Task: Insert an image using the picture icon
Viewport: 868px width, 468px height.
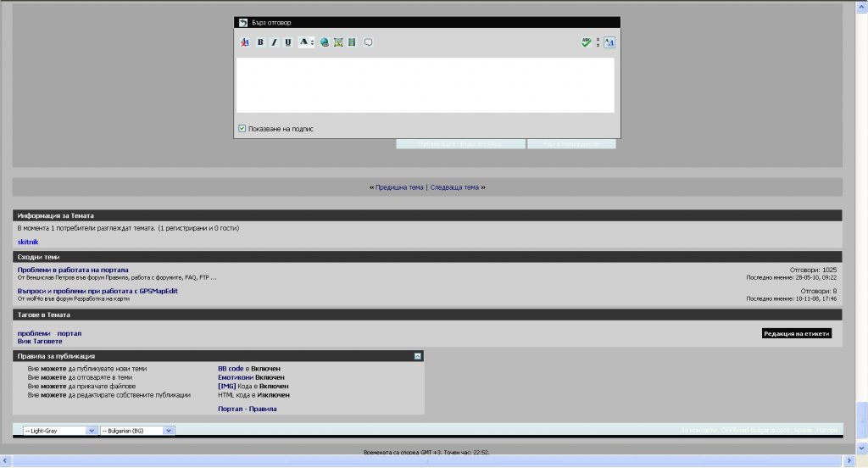Action: [x=338, y=42]
